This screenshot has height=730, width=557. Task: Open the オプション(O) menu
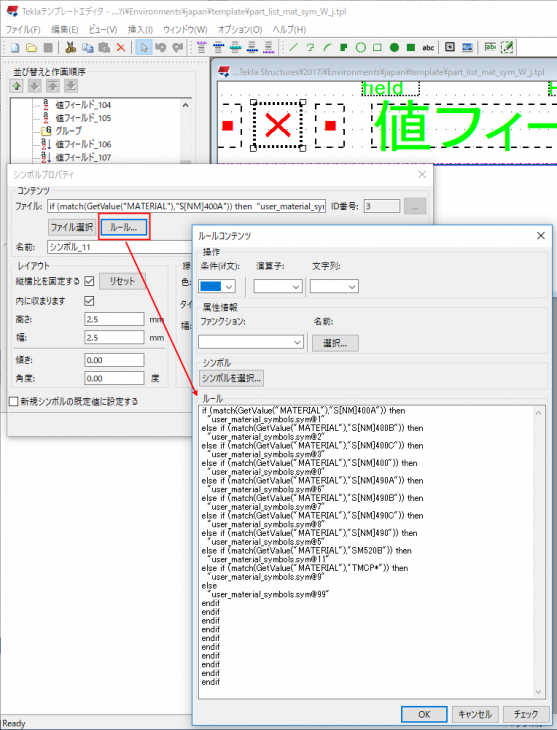[x=240, y=30]
